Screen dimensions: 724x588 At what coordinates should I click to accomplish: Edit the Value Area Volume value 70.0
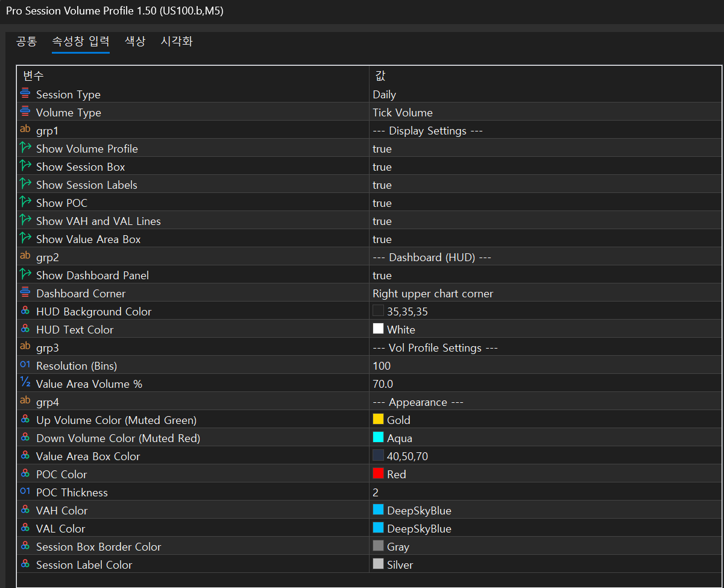(x=383, y=384)
